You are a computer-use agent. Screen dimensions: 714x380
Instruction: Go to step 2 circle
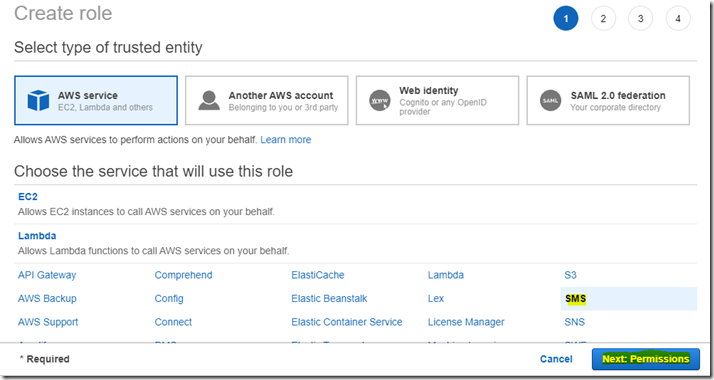tap(603, 19)
